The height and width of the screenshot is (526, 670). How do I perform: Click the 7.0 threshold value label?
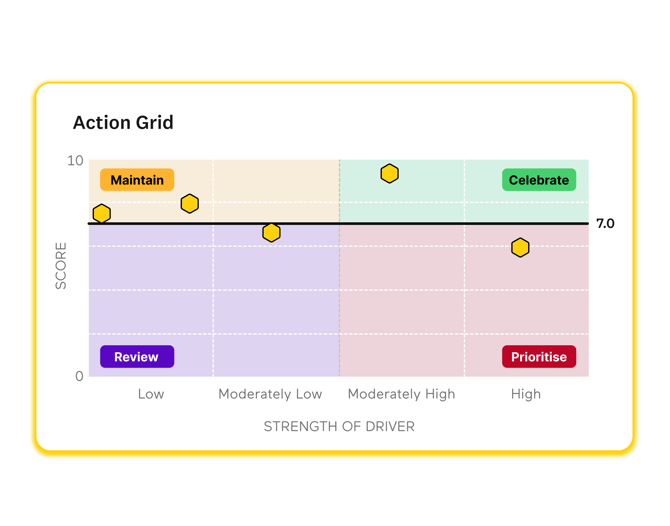coord(605,224)
